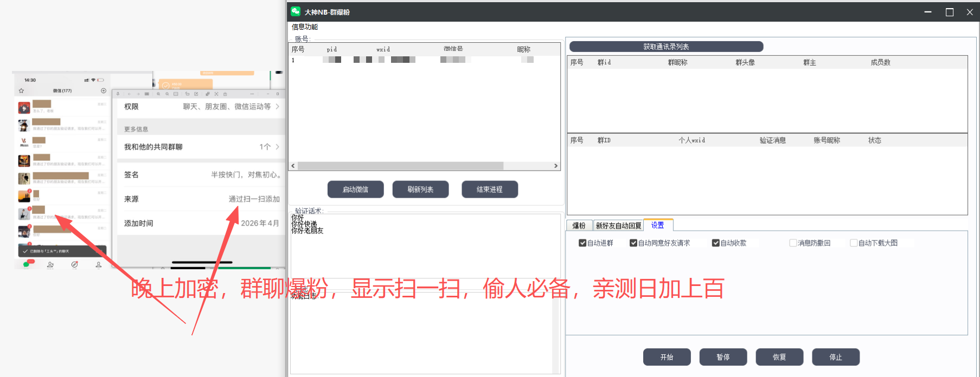Tap the plus icon in WeChat header
This screenshot has width=980, height=377.
pos(104,90)
